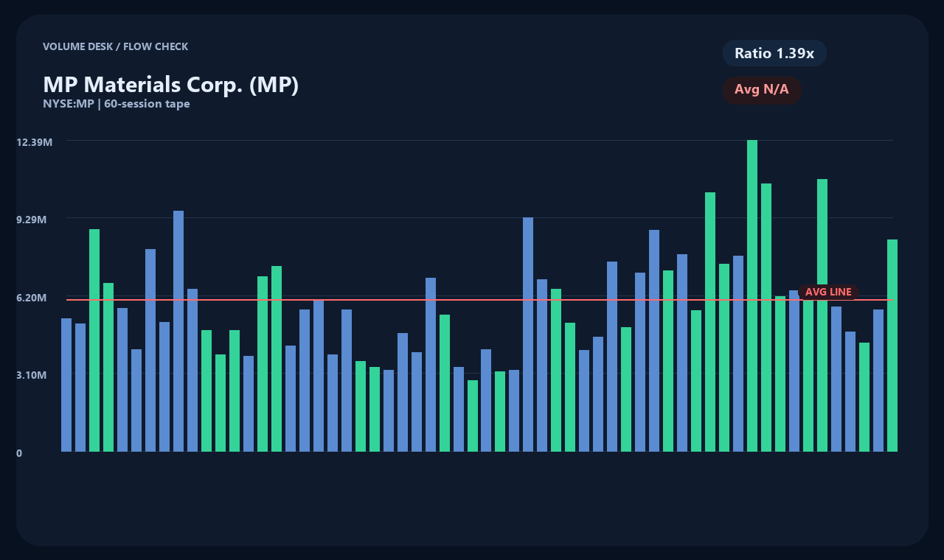Select the MP Materials Corp. (MP) title
Viewport: 944px width, 560px height.
tap(171, 85)
